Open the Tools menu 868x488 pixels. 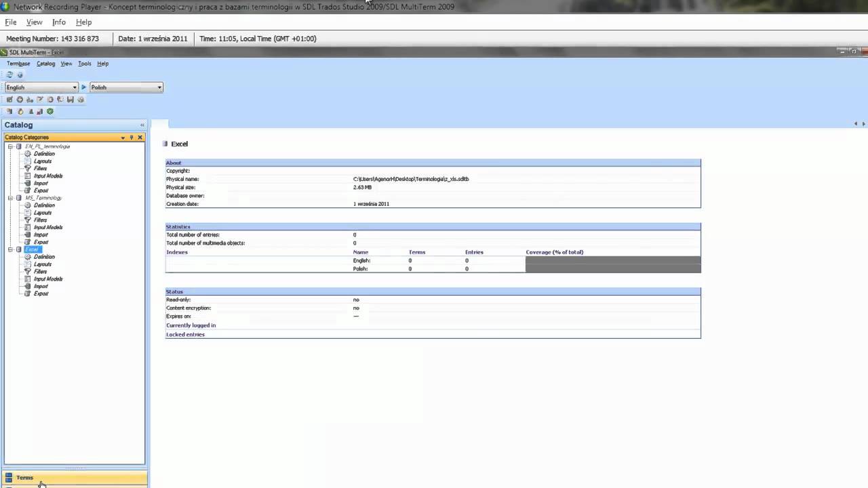84,64
